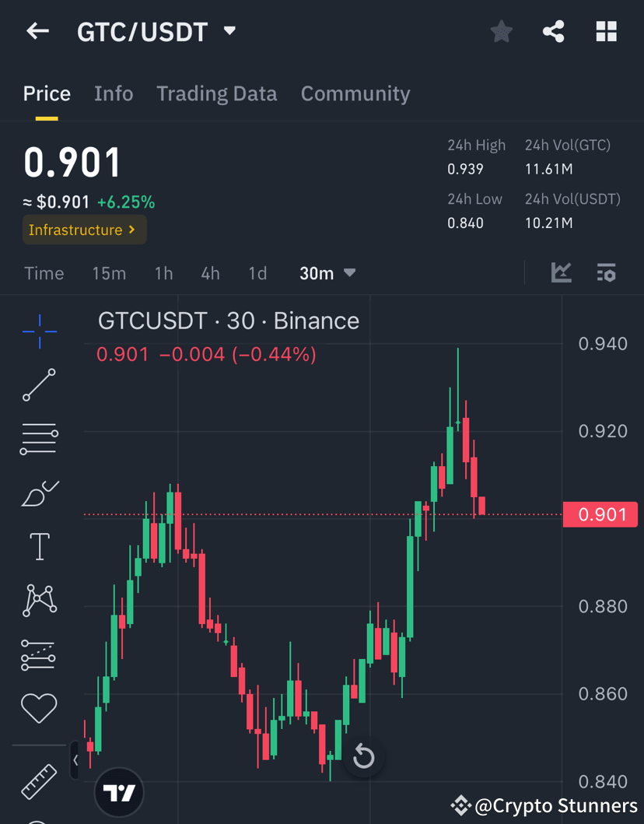This screenshot has width=644, height=824.
Task: Refresh the chart with the reload icon
Action: point(363,756)
